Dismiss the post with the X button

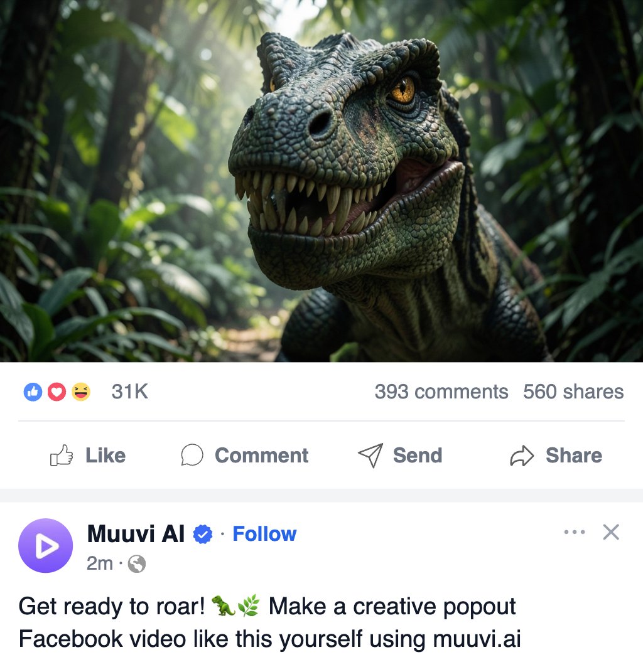click(x=610, y=532)
